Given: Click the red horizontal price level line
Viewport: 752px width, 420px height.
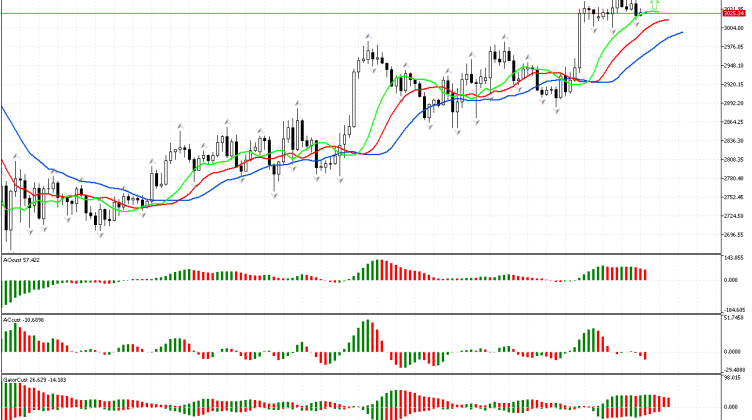Looking at the screenshot, I should [x=300, y=14].
